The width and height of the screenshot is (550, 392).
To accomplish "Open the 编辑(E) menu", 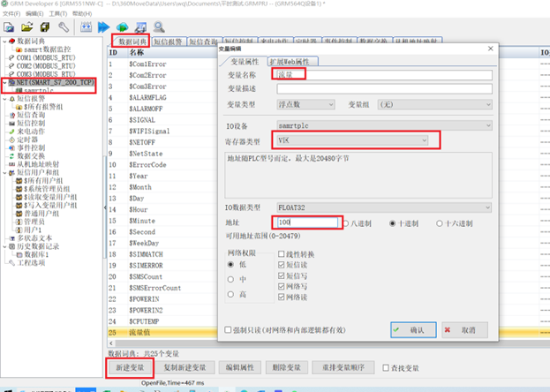I will point(34,14).
